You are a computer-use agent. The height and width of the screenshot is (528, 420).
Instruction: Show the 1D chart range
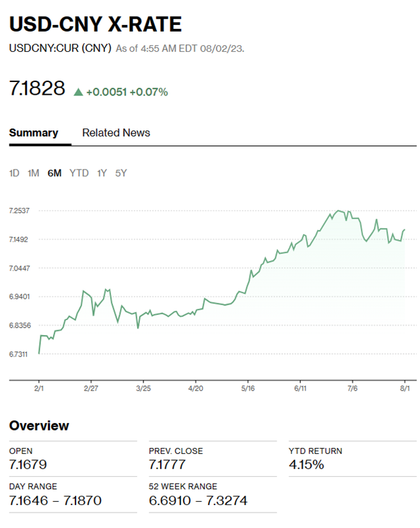[14, 173]
